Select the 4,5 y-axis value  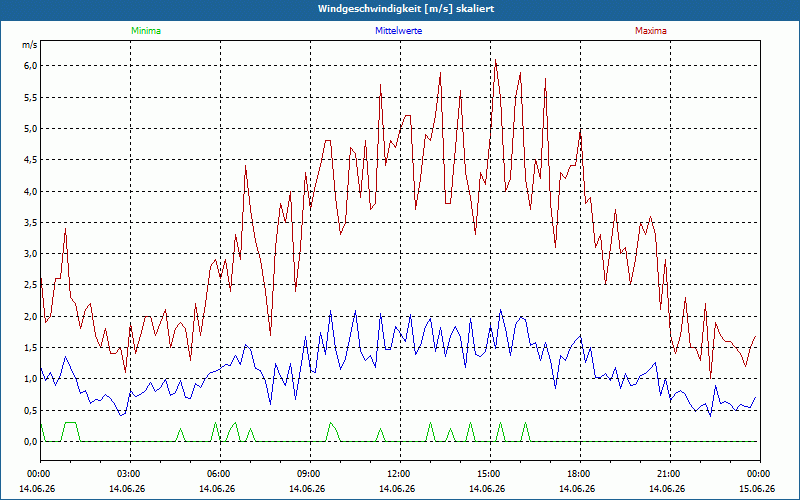(31, 160)
